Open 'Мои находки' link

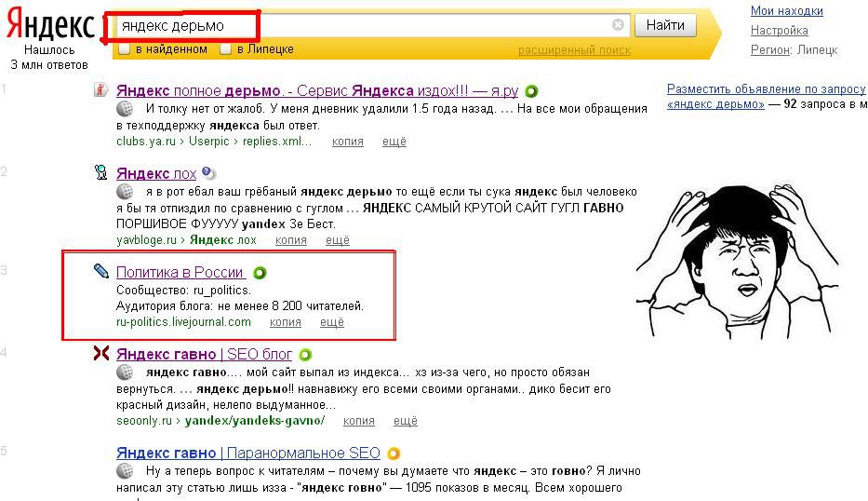pos(787,10)
